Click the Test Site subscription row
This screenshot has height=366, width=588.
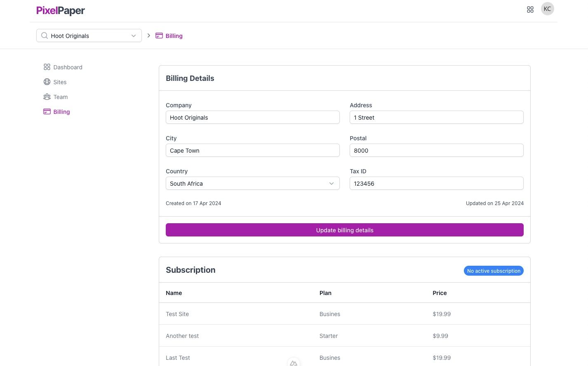(x=345, y=314)
